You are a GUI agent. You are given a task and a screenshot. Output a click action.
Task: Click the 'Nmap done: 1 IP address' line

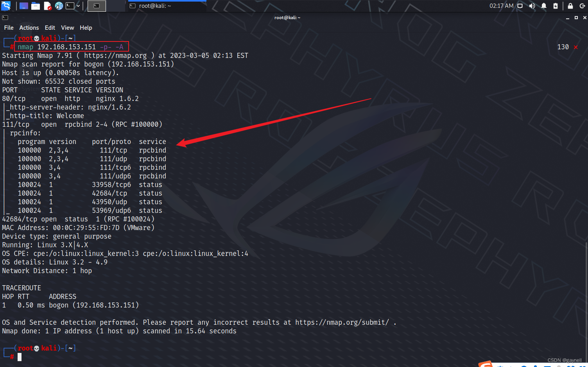point(119,331)
